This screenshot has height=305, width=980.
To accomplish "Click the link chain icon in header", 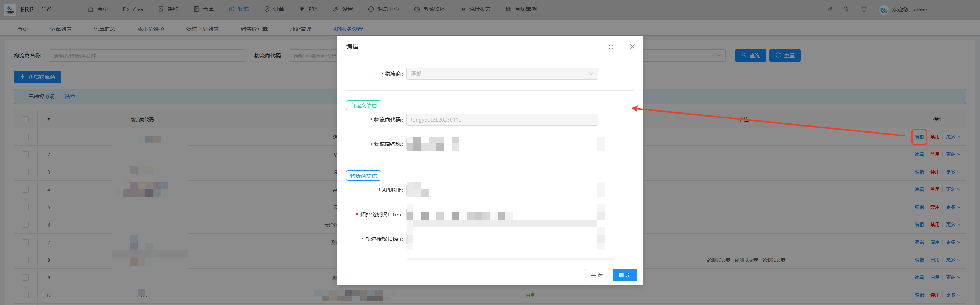I will 830,9.
